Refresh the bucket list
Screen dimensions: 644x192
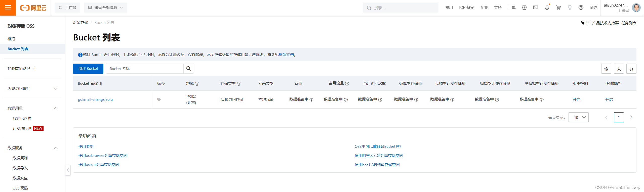tap(631, 69)
